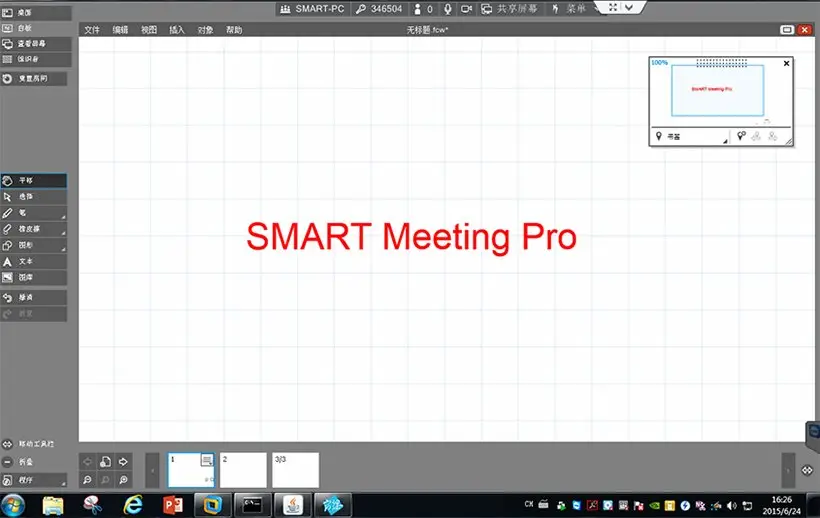Image resolution: width=820 pixels, height=518 pixels.
Task: Click the white maximize button on document title bar
Action: (x=787, y=30)
